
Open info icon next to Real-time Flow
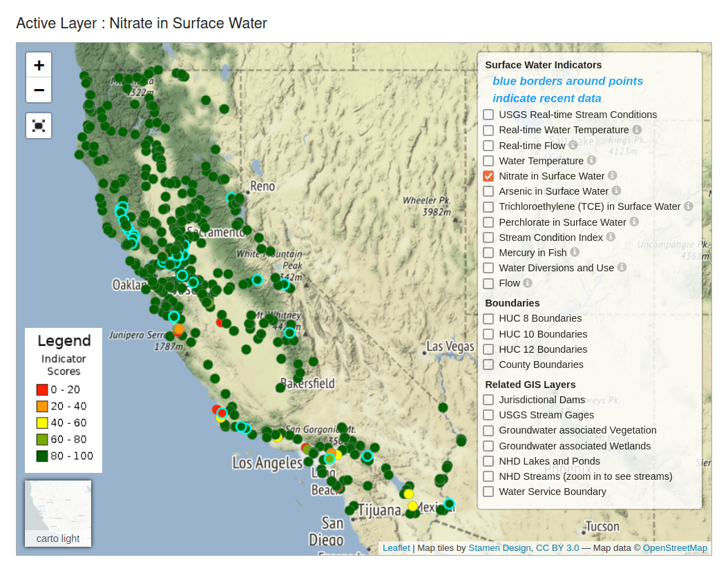coord(573,145)
